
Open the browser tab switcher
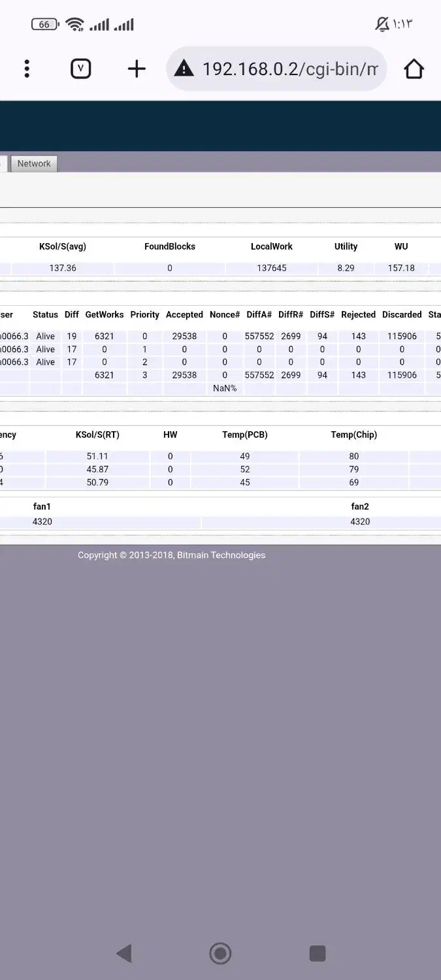80,69
